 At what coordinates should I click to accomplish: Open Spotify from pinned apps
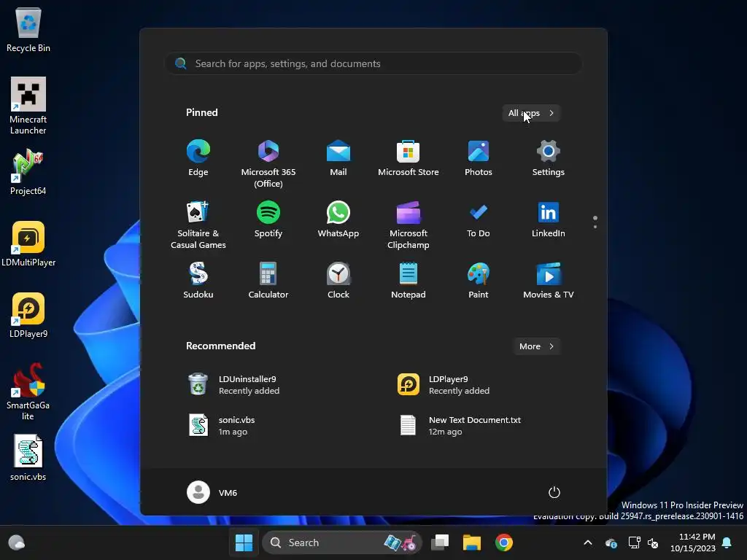(x=268, y=219)
